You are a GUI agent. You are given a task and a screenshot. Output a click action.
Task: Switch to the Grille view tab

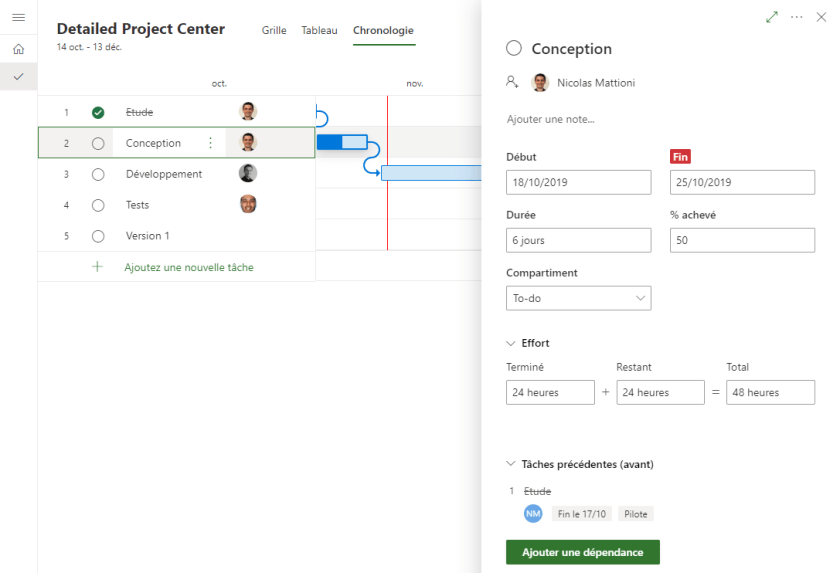pyautogui.click(x=274, y=30)
